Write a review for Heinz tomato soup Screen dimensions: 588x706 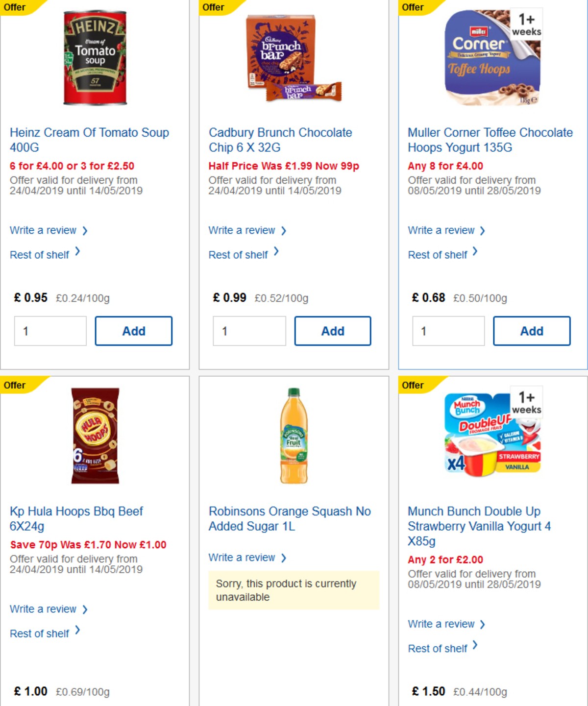(44, 230)
